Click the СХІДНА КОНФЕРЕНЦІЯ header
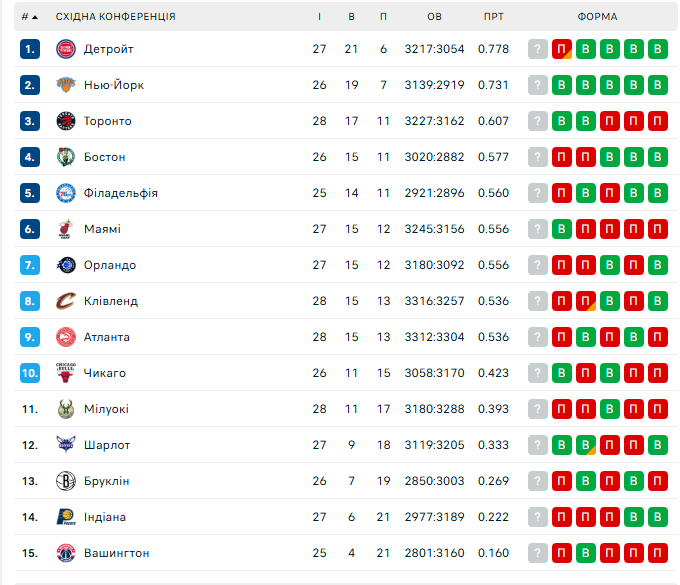This screenshot has height=585, width=680. 115,17
